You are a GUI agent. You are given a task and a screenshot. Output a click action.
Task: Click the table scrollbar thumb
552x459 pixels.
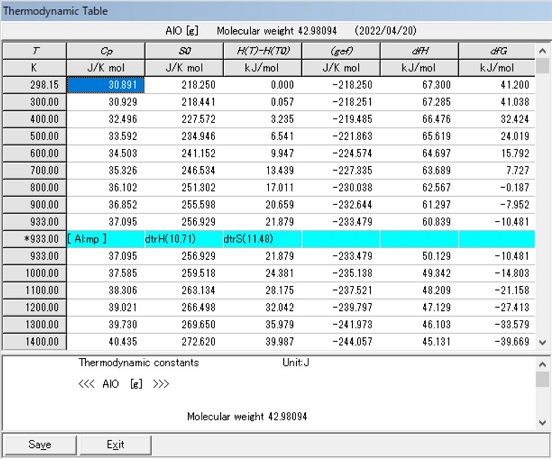click(x=542, y=66)
